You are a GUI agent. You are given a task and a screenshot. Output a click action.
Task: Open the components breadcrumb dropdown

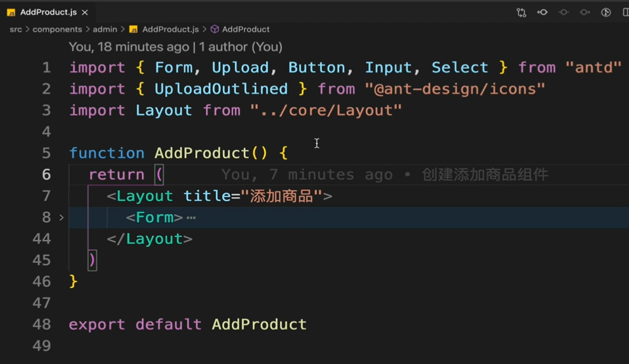[57, 29]
